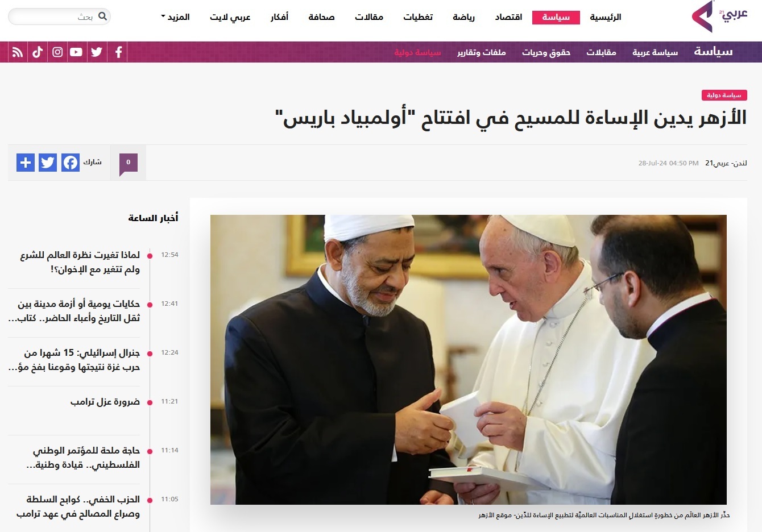Open the Instagram icon in header bar
The image size is (762, 532).
pos(57,52)
